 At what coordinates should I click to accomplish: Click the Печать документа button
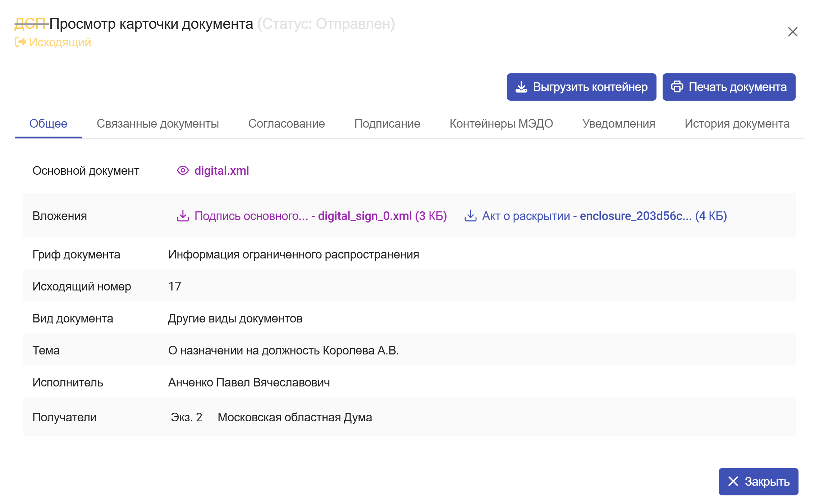pyautogui.click(x=729, y=87)
